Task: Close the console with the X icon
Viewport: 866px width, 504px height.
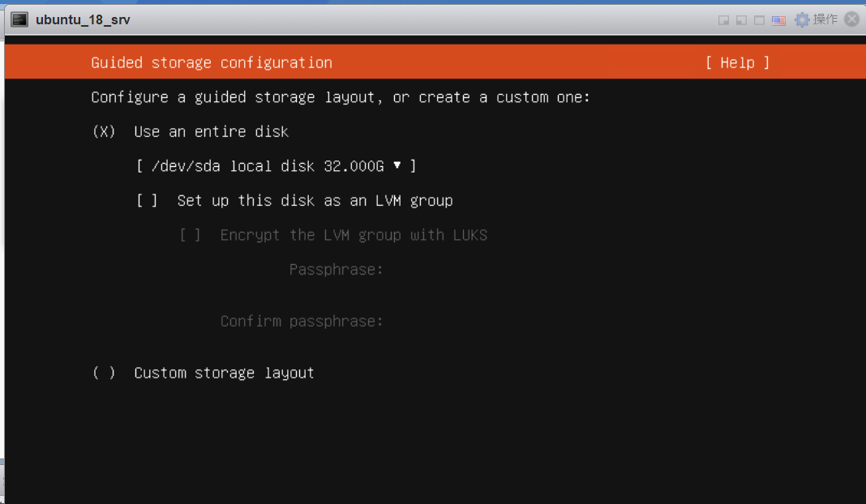Action: (851, 19)
